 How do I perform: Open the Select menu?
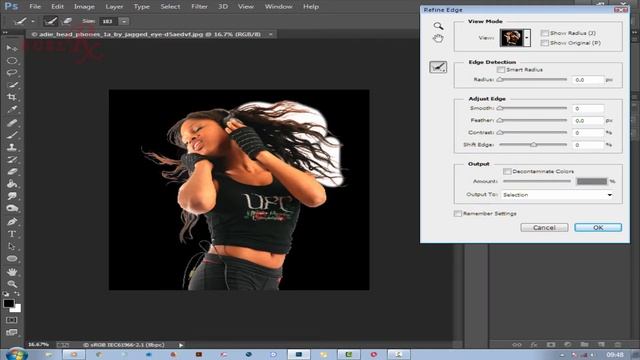click(170, 7)
